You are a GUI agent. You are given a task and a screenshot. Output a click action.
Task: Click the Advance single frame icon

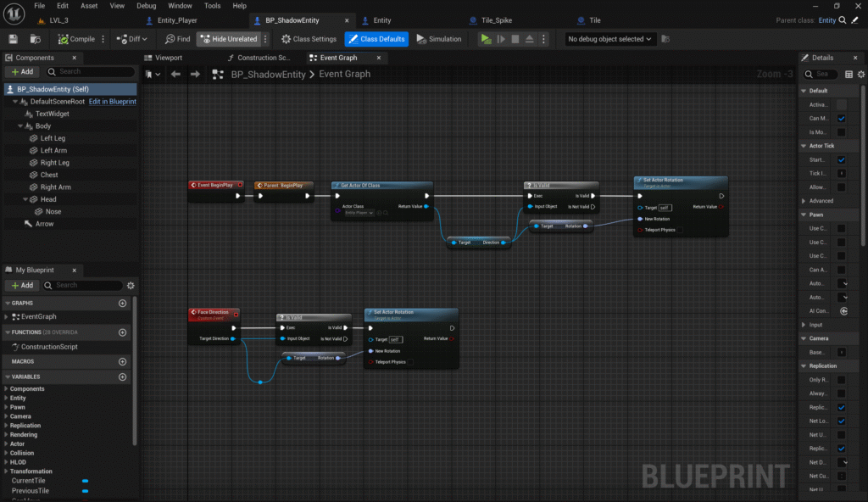[x=501, y=39]
